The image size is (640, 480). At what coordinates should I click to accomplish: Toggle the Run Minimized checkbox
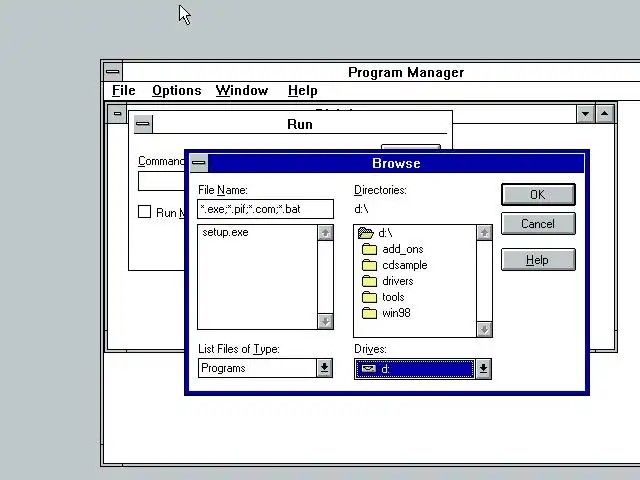144,211
